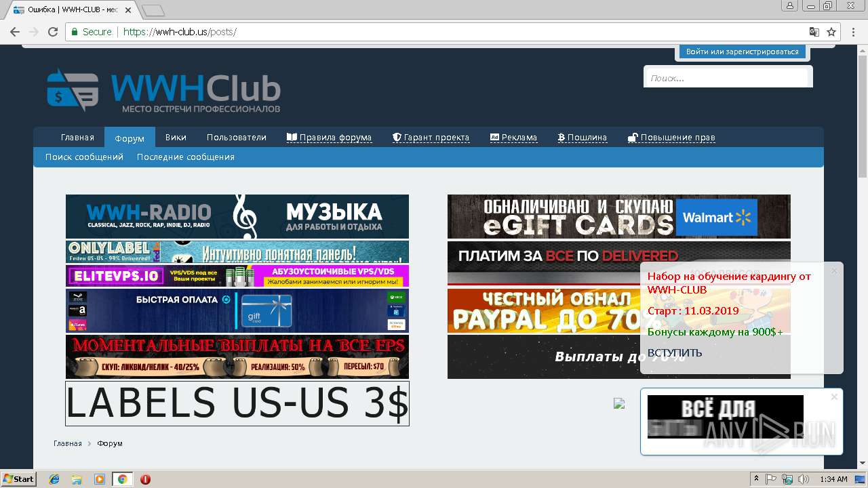The image size is (868, 488).
Task: Open the Пошлина link
Action: (x=582, y=137)
